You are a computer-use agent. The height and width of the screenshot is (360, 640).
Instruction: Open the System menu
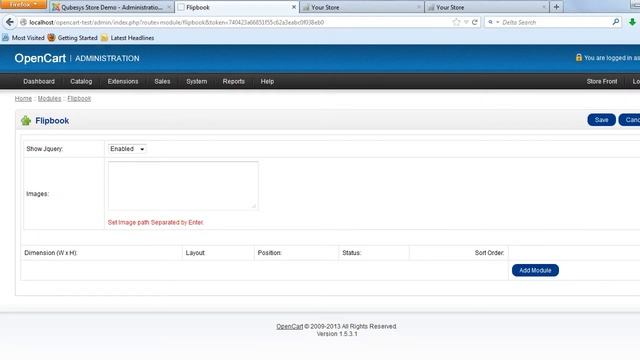point(196,81)
